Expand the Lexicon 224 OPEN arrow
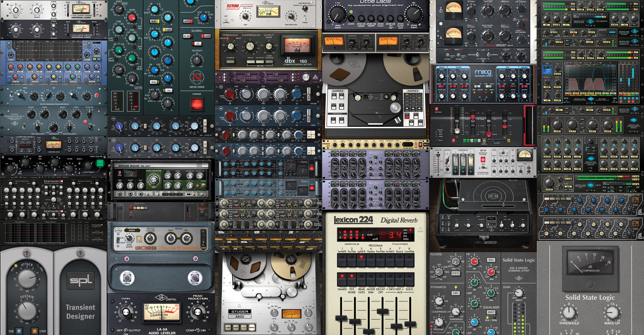 click(x=420, y=229)
